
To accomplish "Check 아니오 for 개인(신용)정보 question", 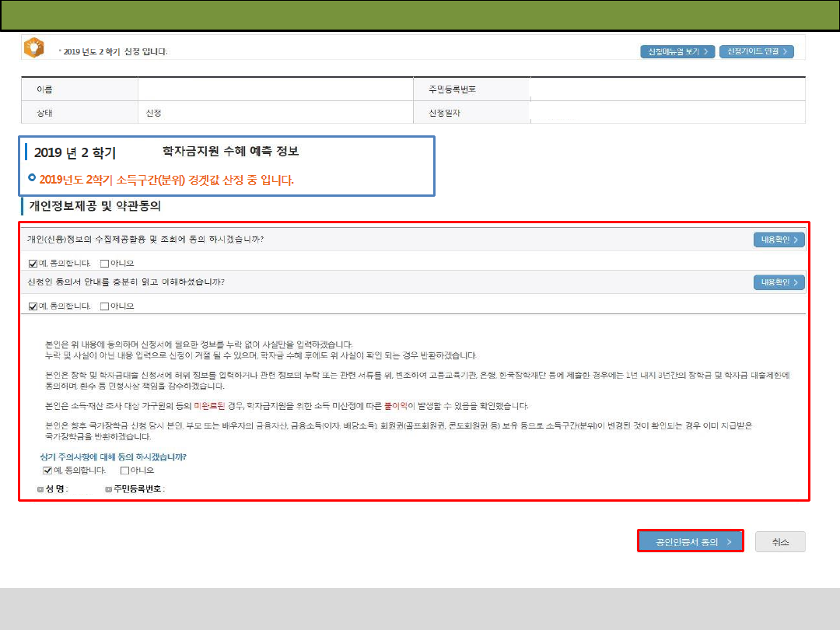I will tap(105, 263).
